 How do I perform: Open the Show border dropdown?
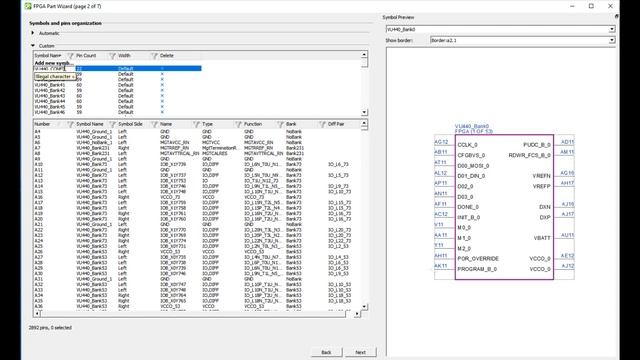pos(611,40)
